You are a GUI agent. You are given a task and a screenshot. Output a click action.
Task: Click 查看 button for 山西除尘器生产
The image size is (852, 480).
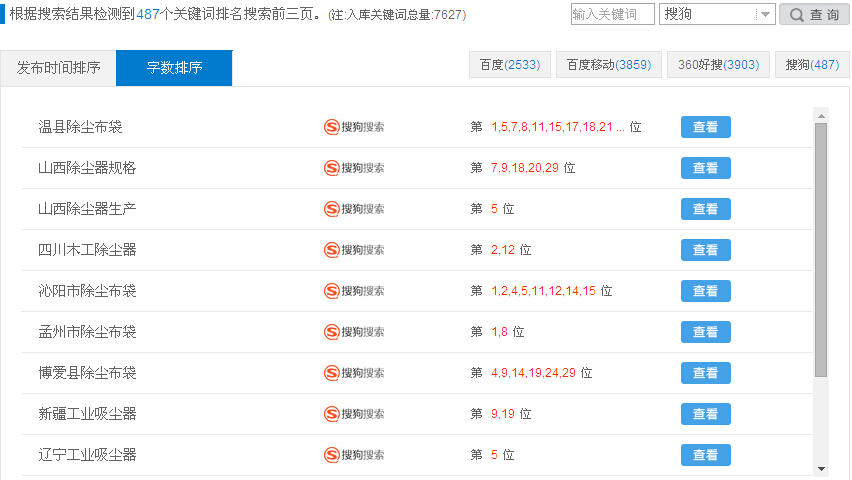pos(705,209)
